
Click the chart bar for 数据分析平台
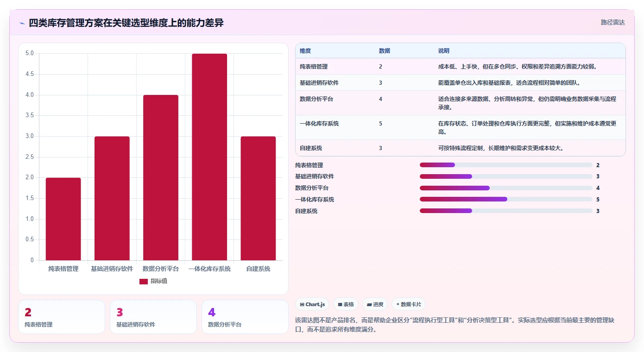(x=161, y=178)
